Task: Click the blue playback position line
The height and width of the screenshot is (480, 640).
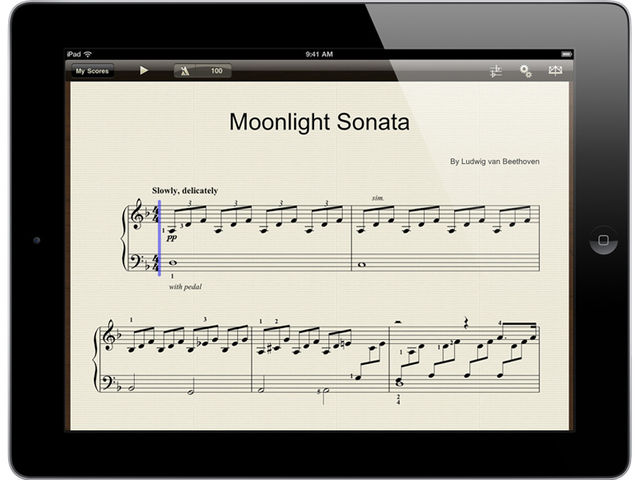Action: tap(159, 238)
